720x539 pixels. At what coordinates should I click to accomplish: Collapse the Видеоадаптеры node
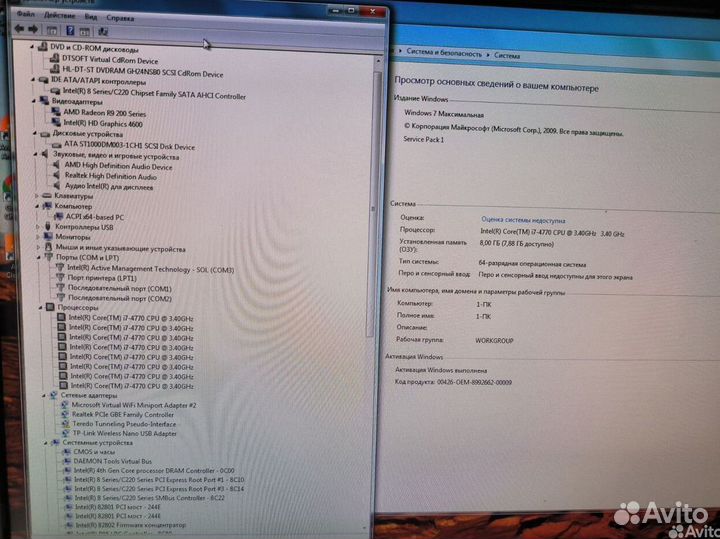34,100
